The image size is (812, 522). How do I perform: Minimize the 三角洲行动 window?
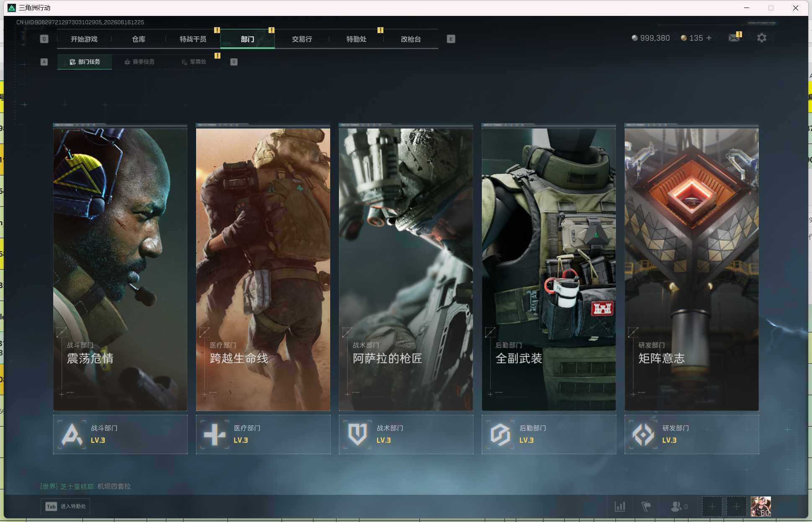click(747, 8)
